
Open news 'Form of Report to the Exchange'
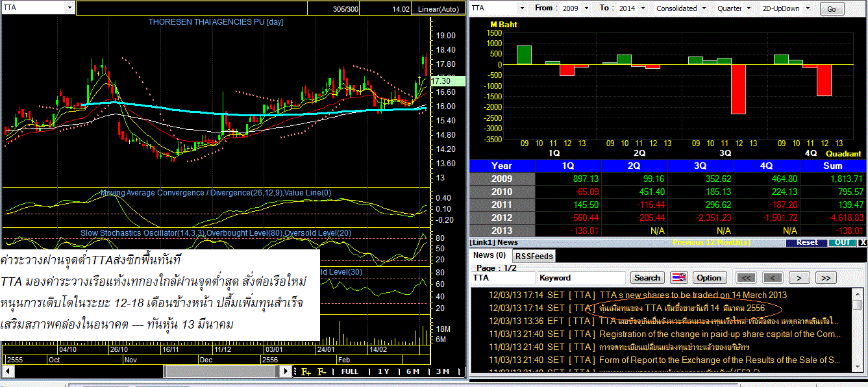pos(719,360)
